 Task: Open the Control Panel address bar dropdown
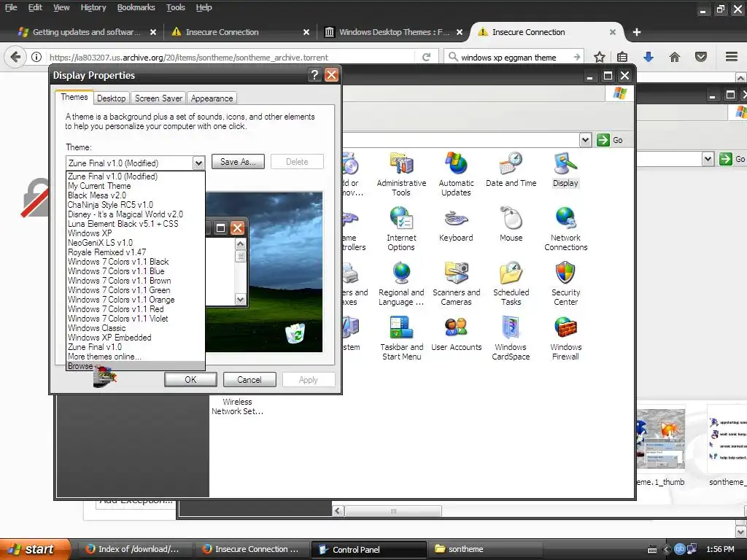(586, 140)
